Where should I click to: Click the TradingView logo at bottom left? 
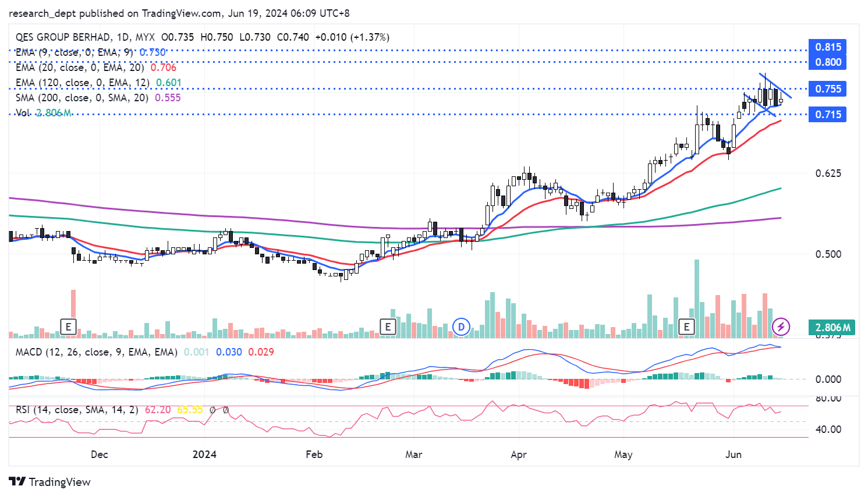[x=50, y=482]
